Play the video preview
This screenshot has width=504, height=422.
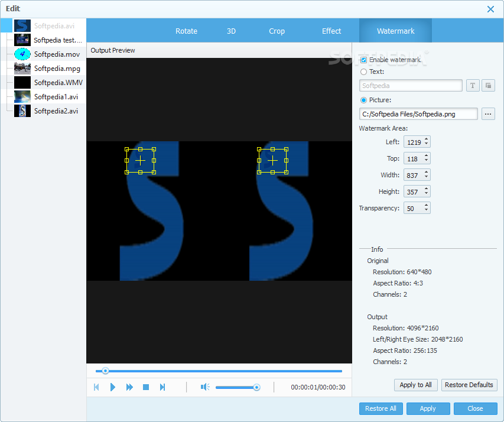coord(112,387)
